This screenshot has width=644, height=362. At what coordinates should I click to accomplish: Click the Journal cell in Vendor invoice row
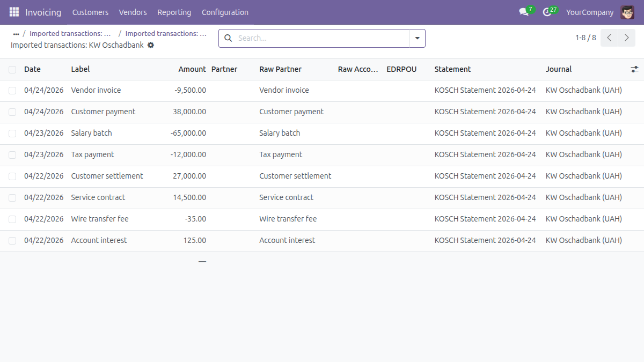coord(584,90)
